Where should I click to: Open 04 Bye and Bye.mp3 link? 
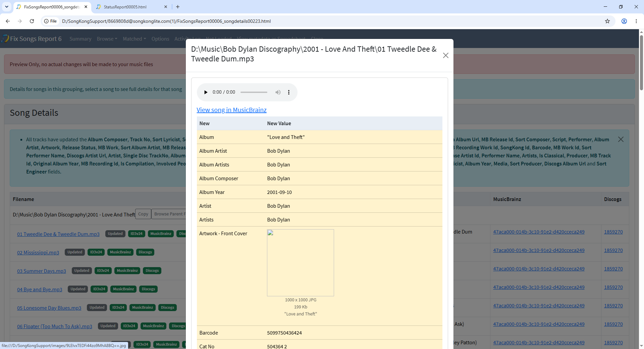pyautogui.click(x=40, y=289)
